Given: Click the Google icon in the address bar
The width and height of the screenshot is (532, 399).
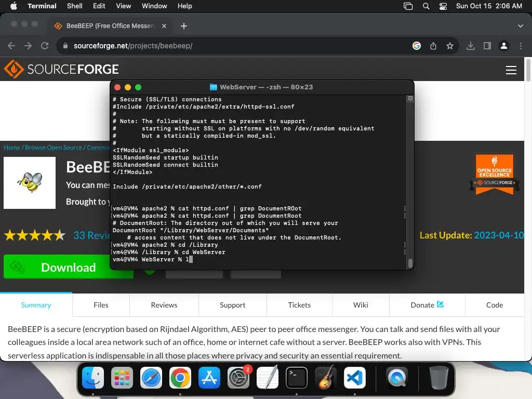Looking at the screenshot, I should [416, 46].
